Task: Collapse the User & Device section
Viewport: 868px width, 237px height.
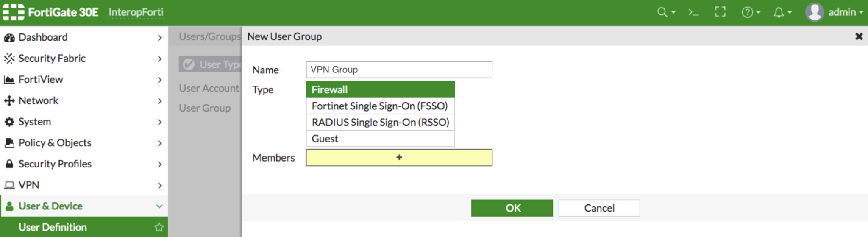Action: [159, 206]
